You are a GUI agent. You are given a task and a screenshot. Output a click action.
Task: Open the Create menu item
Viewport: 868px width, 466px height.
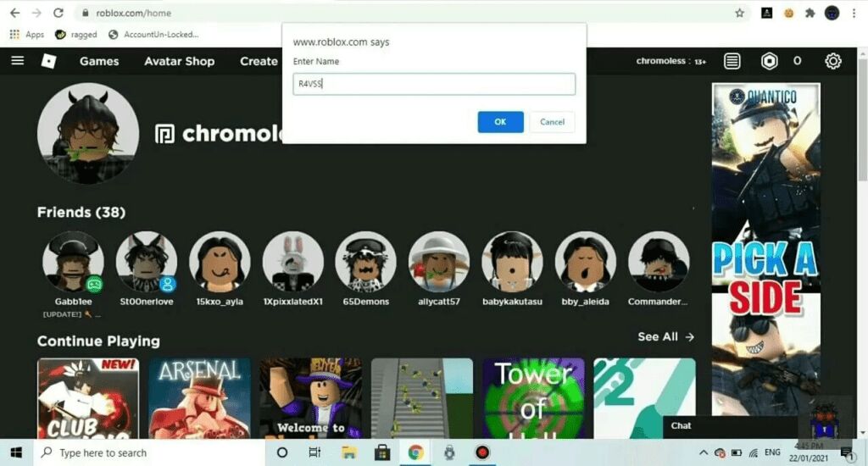259,62
